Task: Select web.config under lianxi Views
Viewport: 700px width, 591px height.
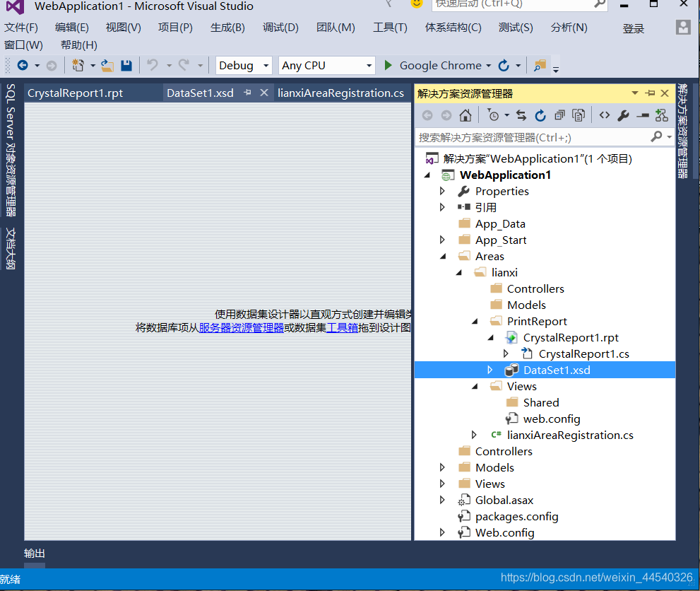Action: point(552,419)
